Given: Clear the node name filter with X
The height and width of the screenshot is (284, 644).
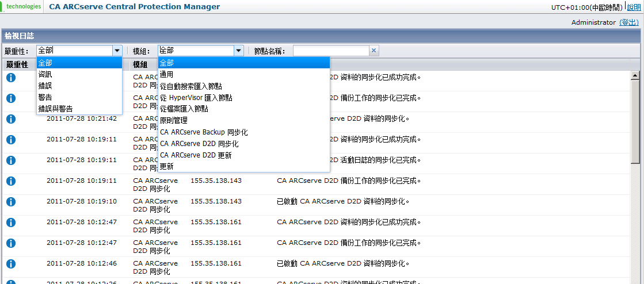Looking at the screenshot, I should click(x=374, y=51).
